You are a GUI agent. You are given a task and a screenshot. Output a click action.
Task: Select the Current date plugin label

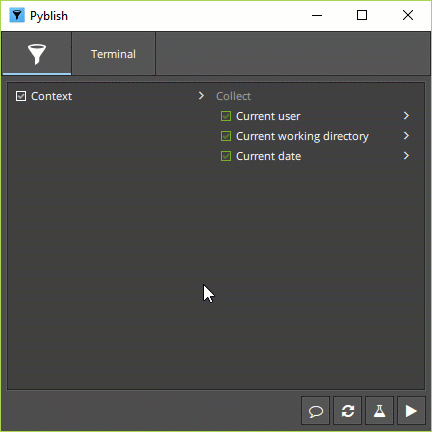268,156
